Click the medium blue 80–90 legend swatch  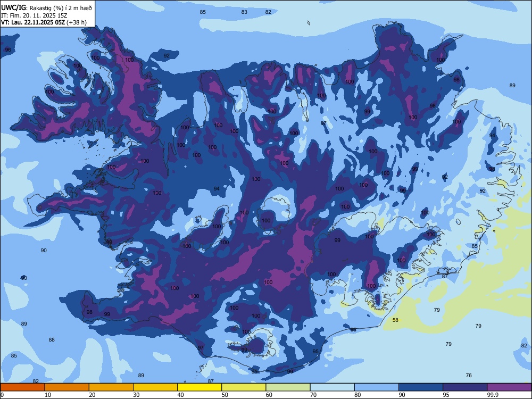[377, 387]
